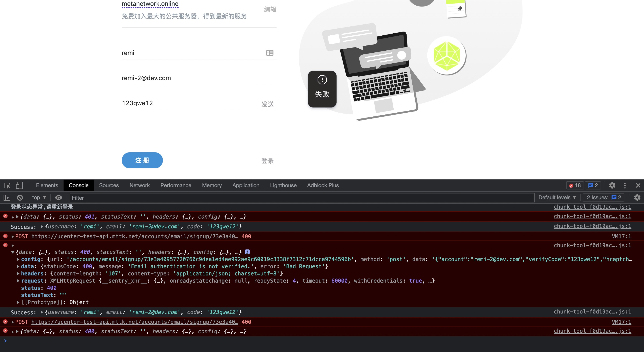
Task: Switch to the Network tab
Action: pos(139,185)
